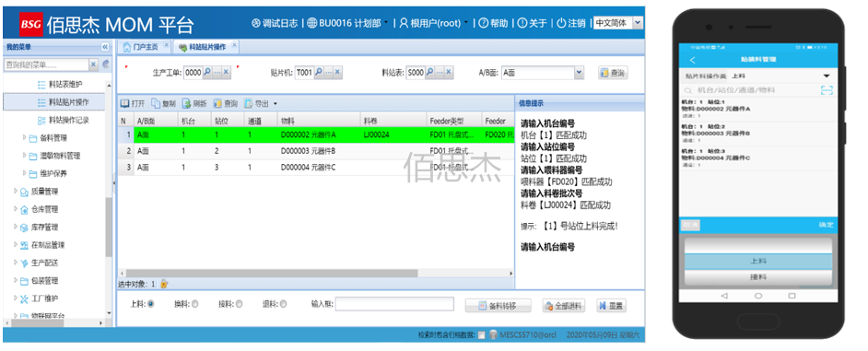Click the lock icon beside 选中对象
This screenshot has width=868, height=351.
point(164,284)
